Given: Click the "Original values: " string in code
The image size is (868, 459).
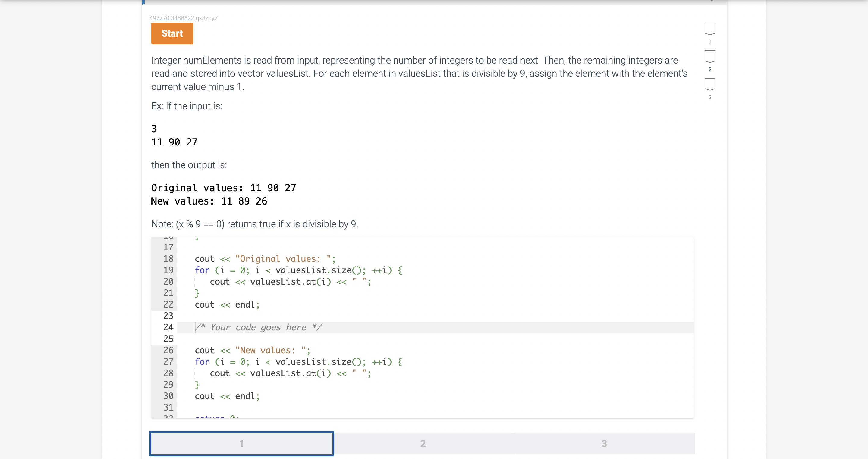Looking at the screenshot, I should [x=282, y=259].
